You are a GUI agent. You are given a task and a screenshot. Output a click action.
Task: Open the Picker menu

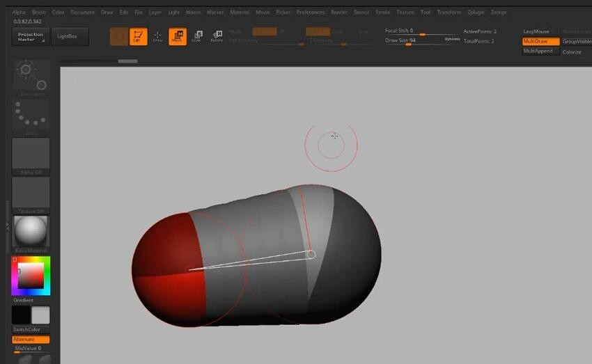[x=283, y=13]
